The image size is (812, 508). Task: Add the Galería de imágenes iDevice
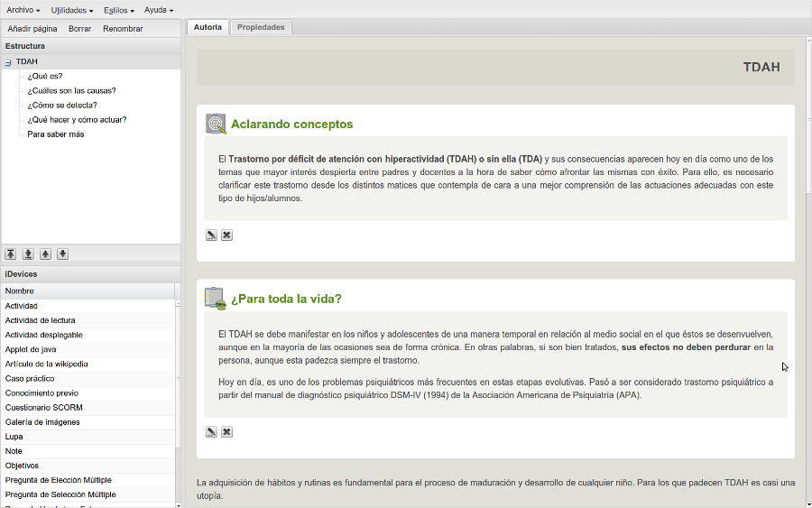(x=42, y=422)
